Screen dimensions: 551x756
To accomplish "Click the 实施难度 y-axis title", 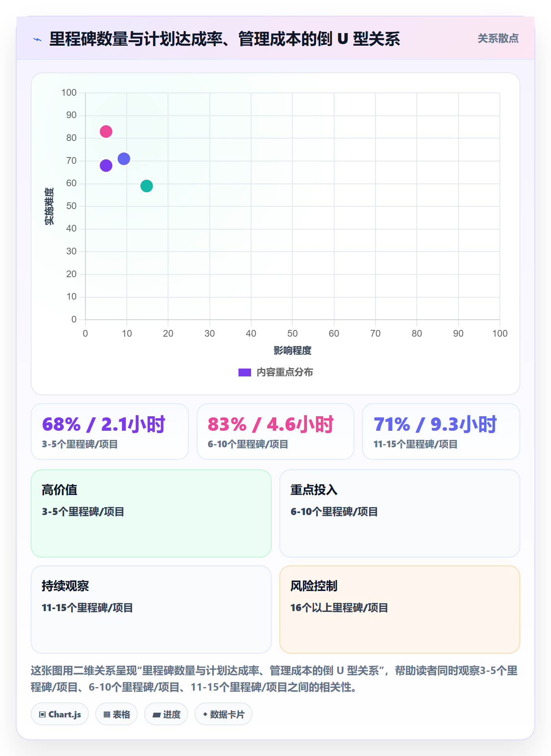I will click(x=49, y=206).
